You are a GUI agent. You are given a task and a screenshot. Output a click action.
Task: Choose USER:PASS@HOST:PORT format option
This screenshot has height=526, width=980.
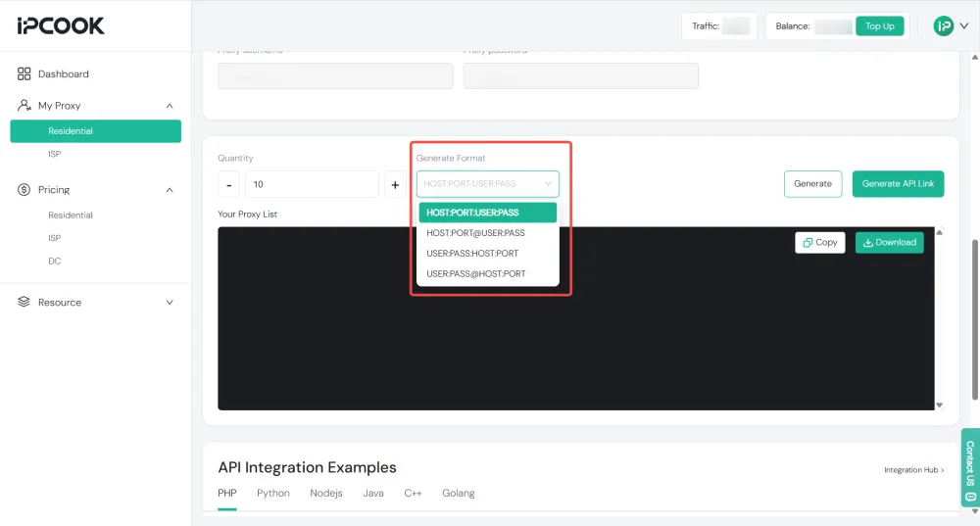pos(487,273)
